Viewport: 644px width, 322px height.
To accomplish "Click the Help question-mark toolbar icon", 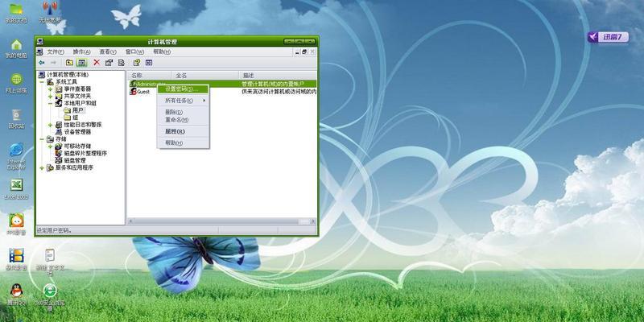I will click(x=137, y=63).
